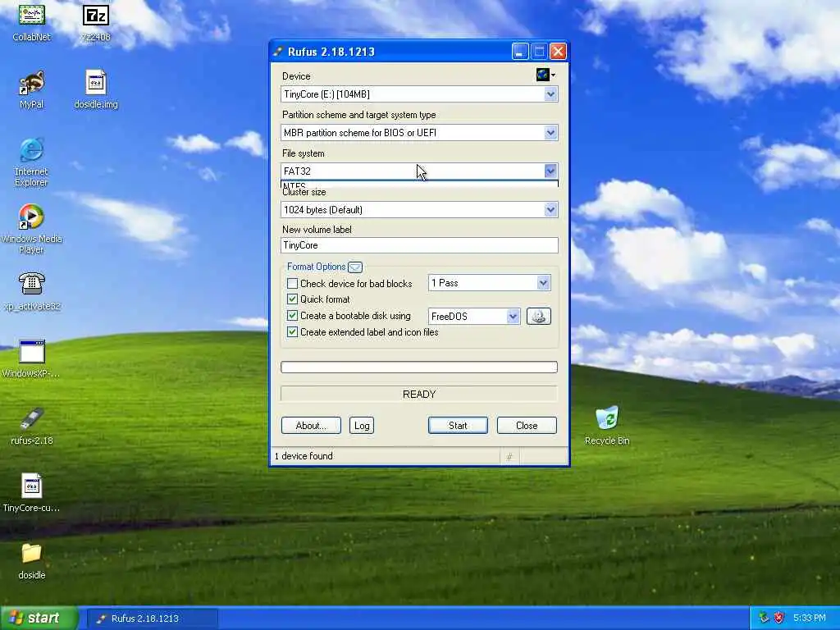This screenshot has height=630, width=840.
Task: Click the READY status text
Action: [419, 395]
